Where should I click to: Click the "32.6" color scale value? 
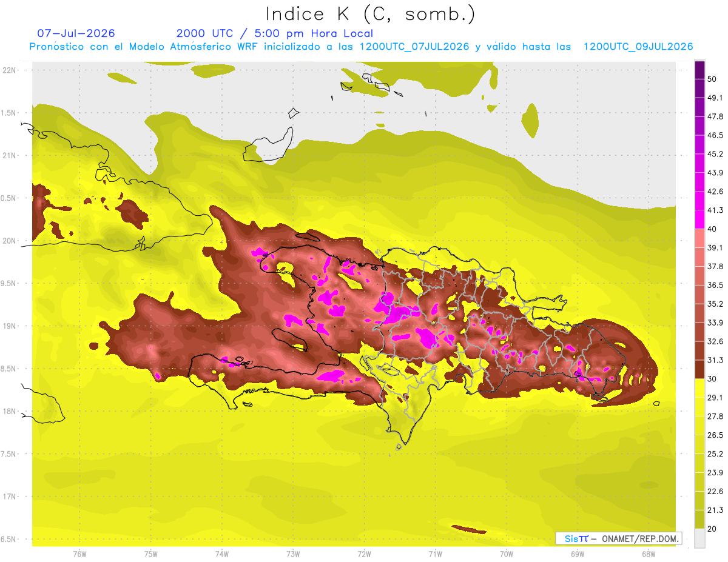715,341
